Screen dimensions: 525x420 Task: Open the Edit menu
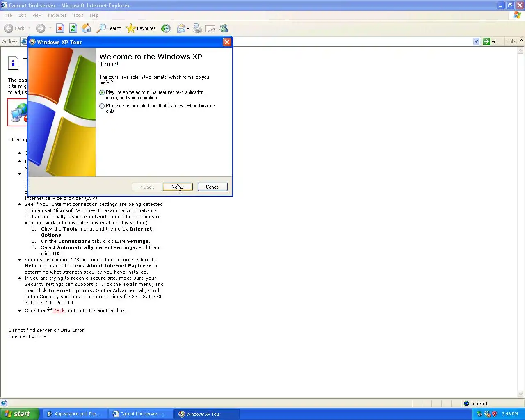[x=22, y=15]
